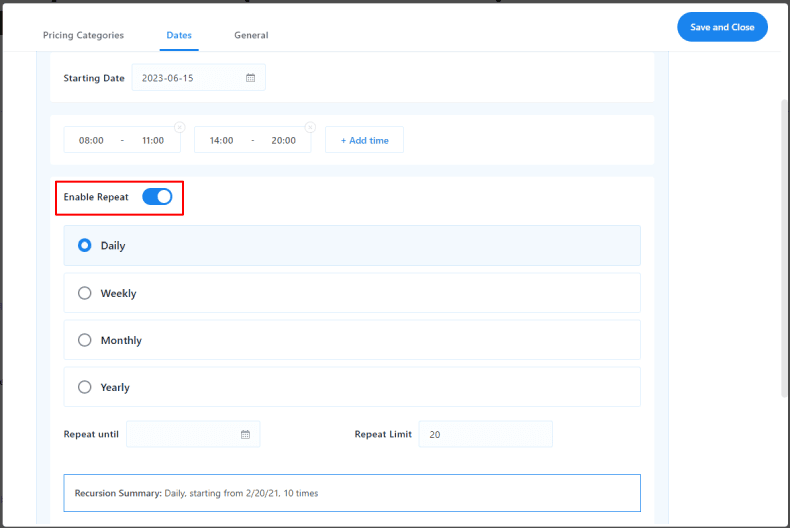Click the Save and Close button

point(722,27)
